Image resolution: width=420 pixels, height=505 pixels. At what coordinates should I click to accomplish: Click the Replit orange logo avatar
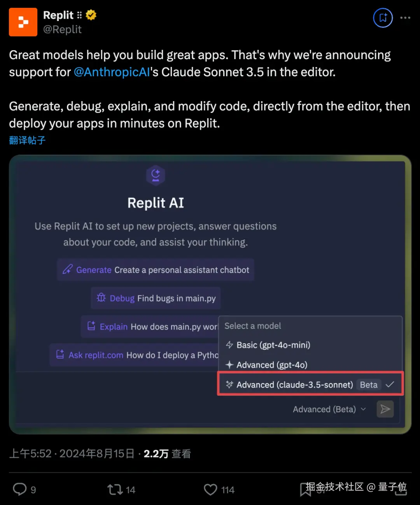pyautogui.click(x=23, y=22)
